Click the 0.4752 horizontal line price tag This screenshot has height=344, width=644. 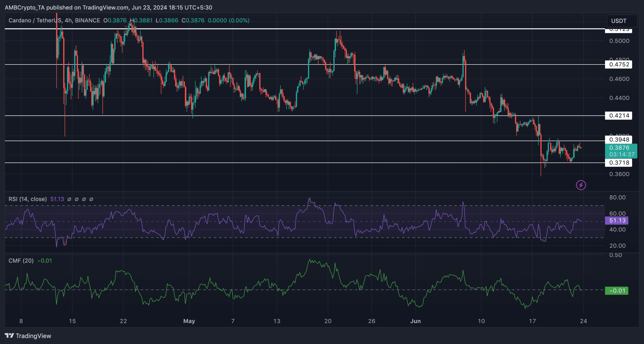click(619, 64)
